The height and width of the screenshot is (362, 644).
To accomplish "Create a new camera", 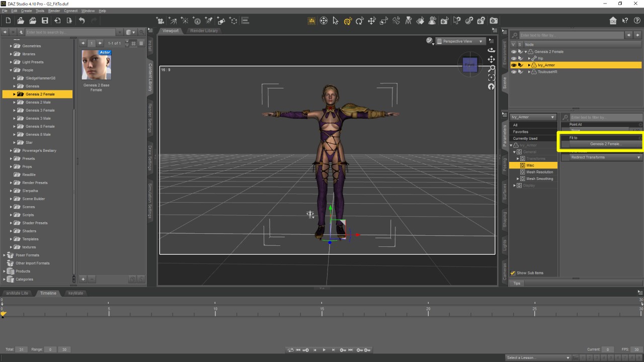I will (x=160, y=21).
